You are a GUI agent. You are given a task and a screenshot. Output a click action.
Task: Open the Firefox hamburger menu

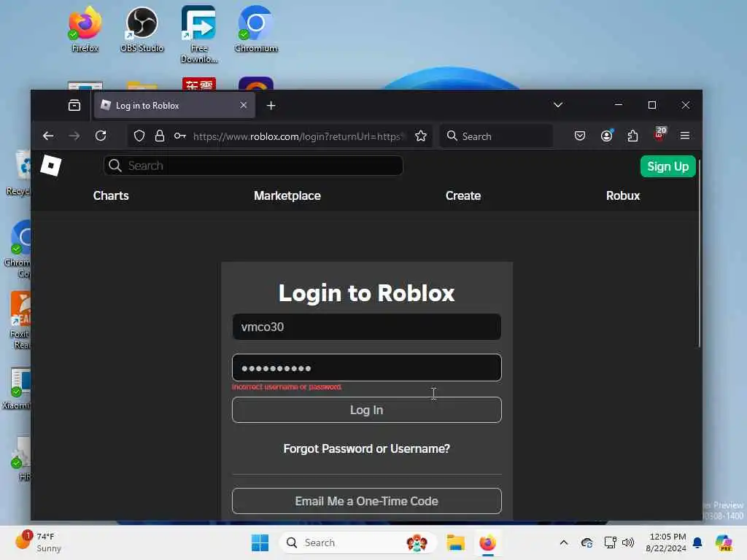(685, 136)
